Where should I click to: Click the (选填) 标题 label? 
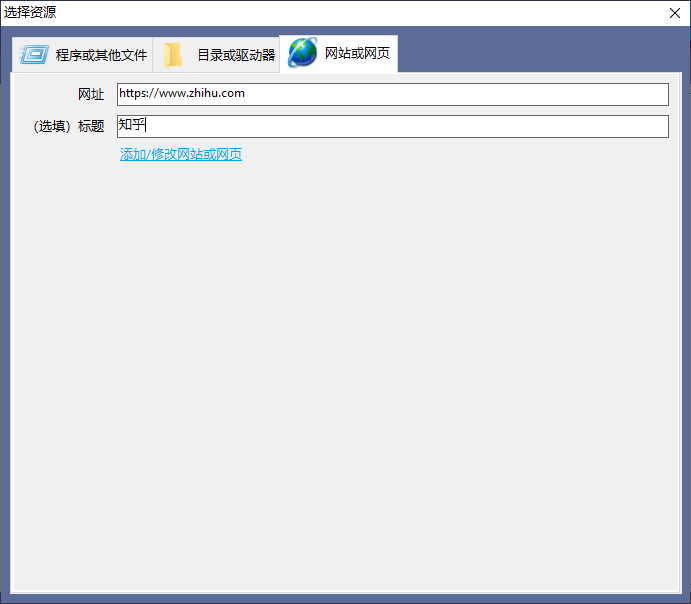(x=69, y=126)
